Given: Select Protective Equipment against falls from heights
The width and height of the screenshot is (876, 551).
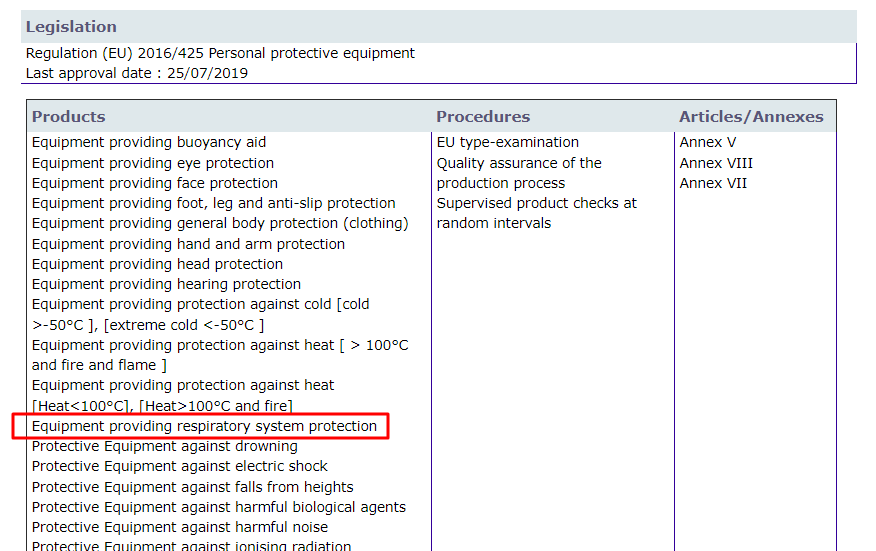Looking at the screenshot, I should click(193, 487).
